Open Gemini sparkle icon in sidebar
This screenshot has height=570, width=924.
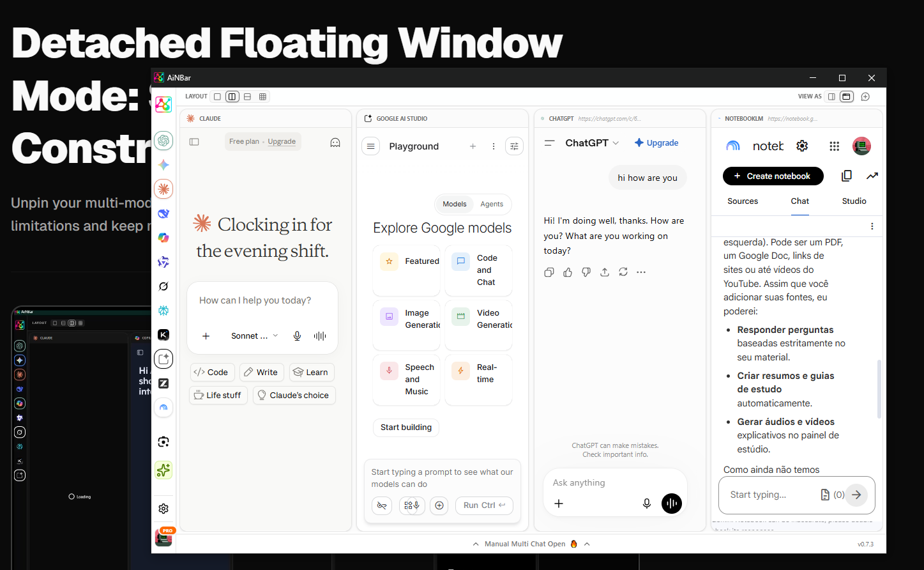coord(163,165)
